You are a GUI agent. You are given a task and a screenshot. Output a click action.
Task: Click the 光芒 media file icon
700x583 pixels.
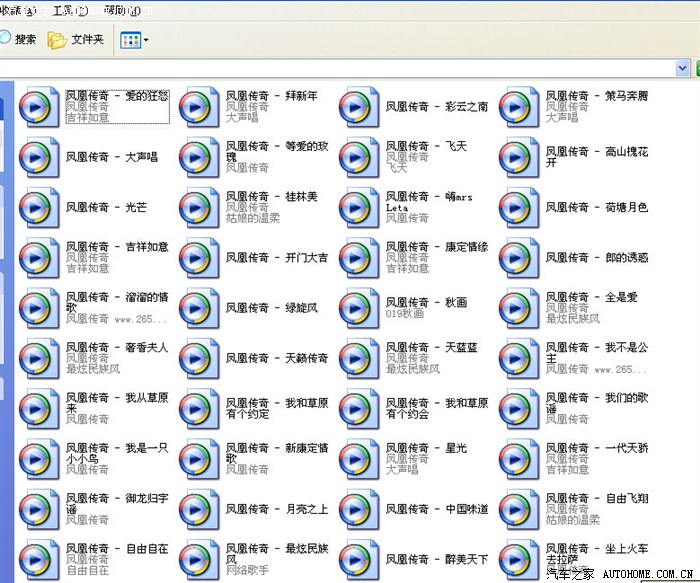coord(39,208)
